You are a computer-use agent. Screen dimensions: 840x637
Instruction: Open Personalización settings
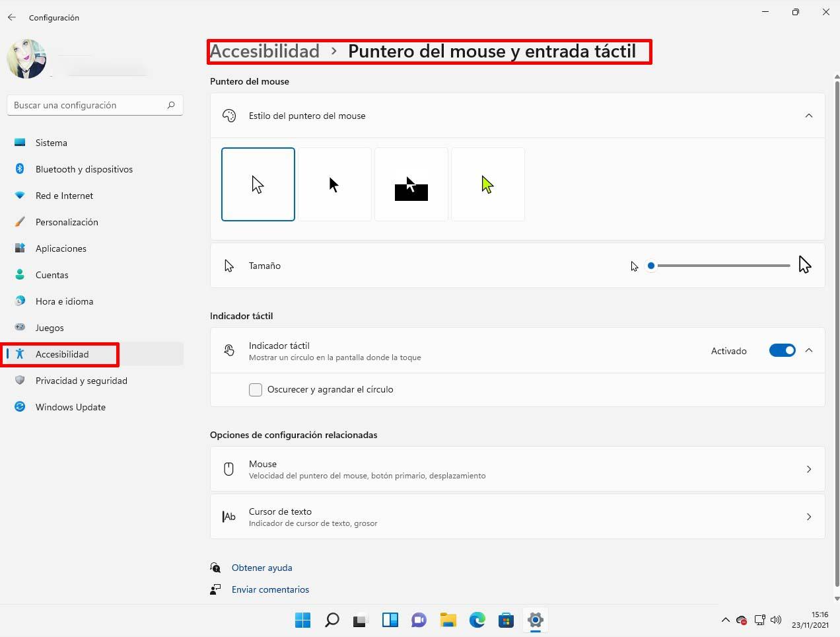(x=67, y=222)
